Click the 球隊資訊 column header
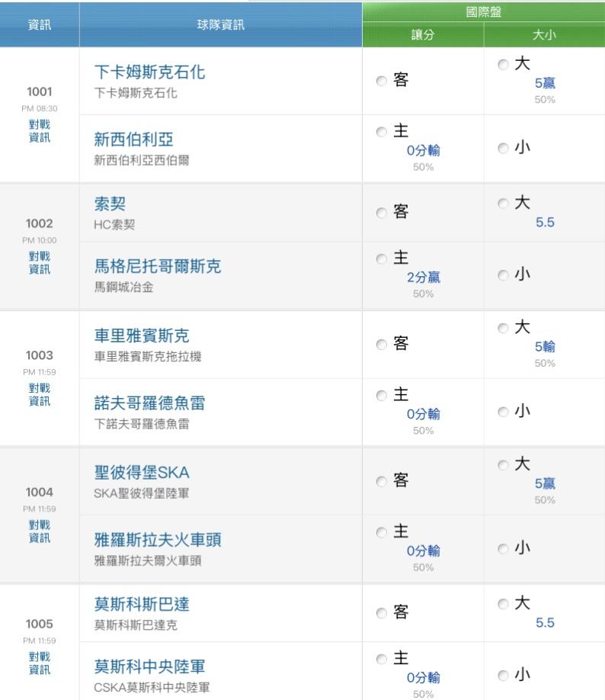The height and width of the screenshot is (700, 605). (221, 24)
